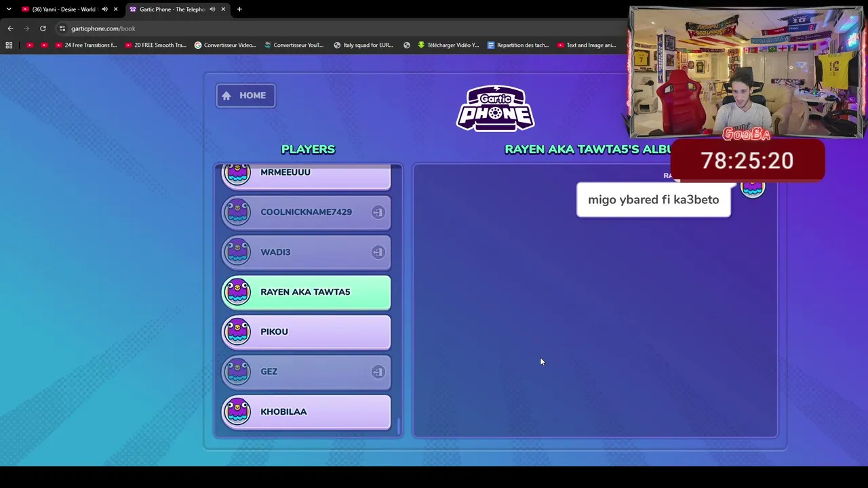The width and height of the screenshot is (868, 488).
Task: Click the disconnected icon beside GEZ
Action: [378, 371]
